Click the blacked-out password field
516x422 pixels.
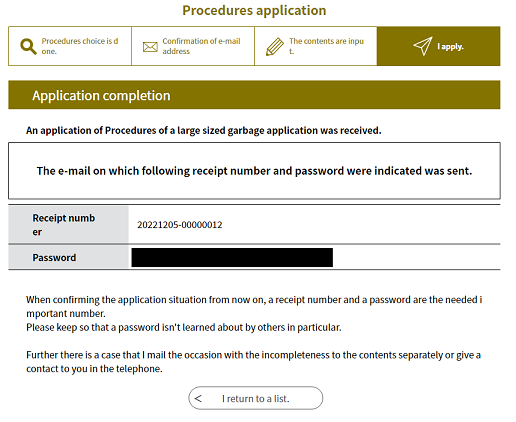(x=232, y=257)
